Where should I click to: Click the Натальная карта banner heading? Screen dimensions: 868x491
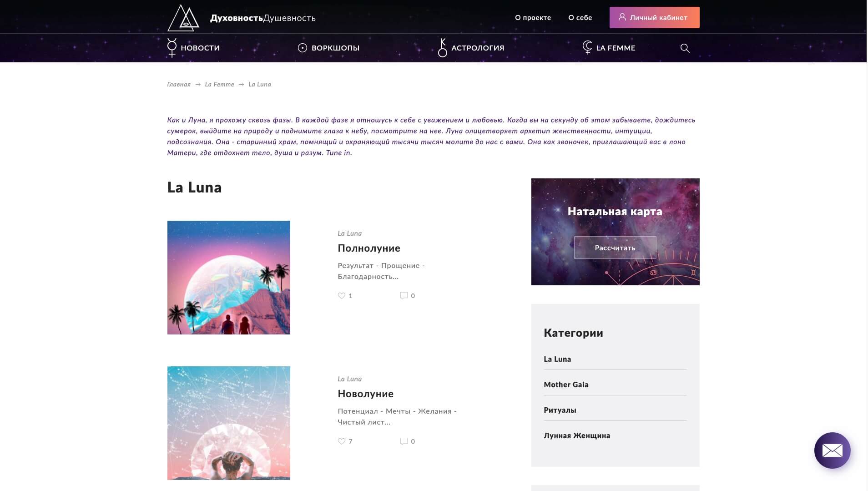615,211
